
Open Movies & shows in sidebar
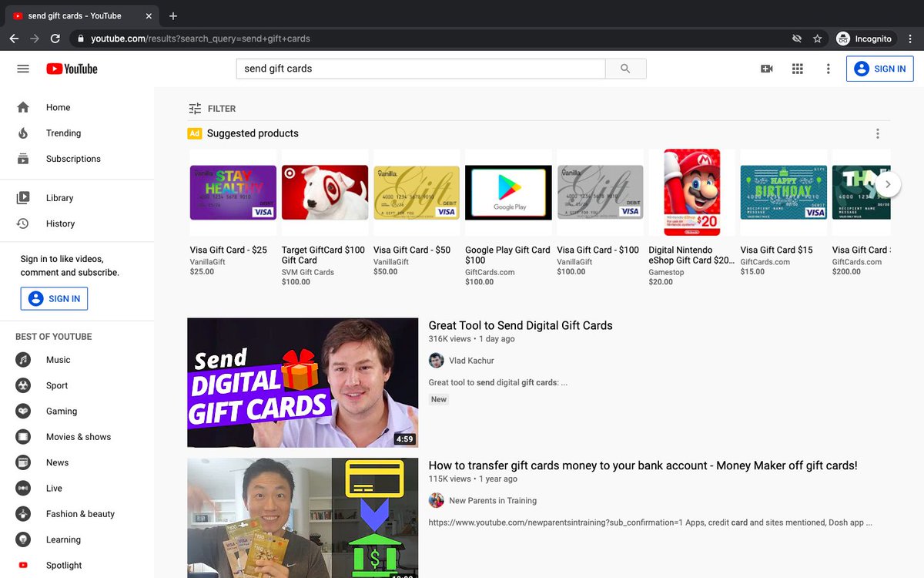(x=77, y=437)
